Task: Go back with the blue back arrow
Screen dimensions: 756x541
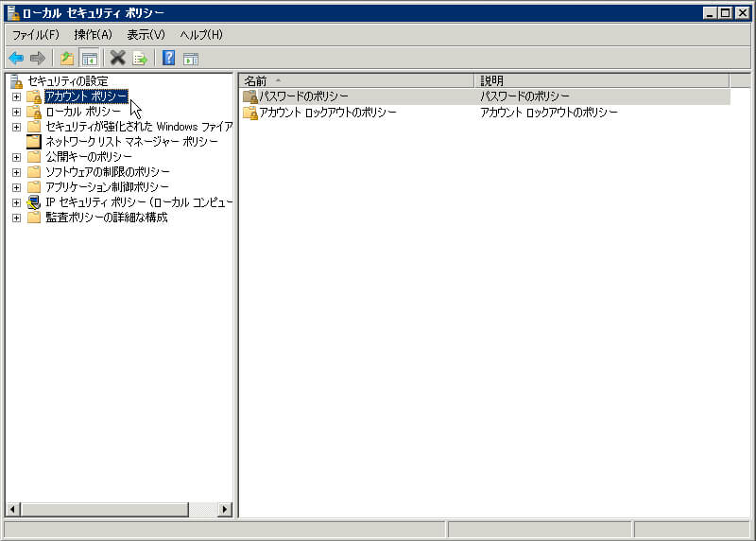Action: tap(16, 59)
